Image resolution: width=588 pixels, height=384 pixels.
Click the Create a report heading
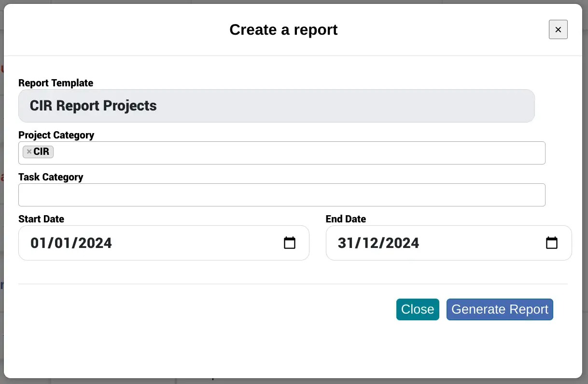pyautogui.click(x=283, y=30)
